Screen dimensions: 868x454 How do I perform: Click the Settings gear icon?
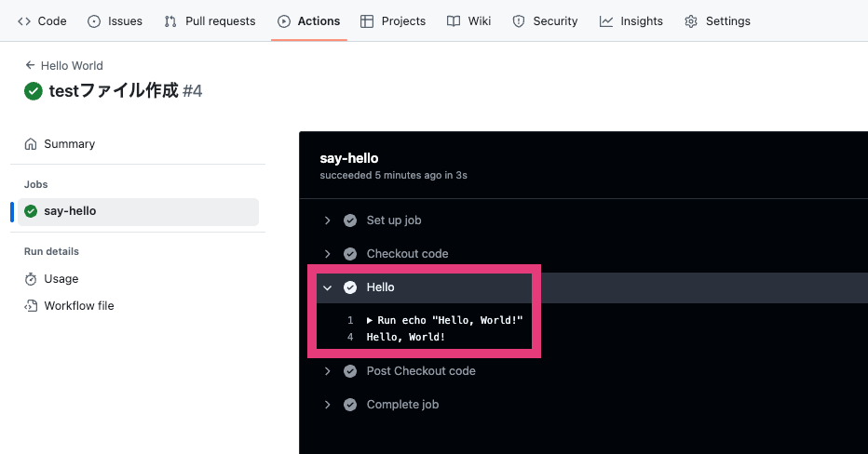coord(691,21)
